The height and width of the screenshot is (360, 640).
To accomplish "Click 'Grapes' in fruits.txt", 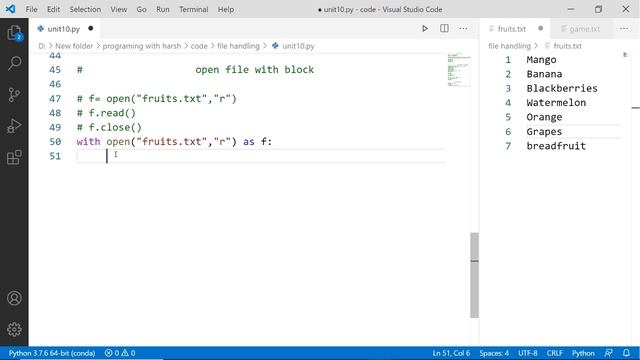I will point(544,132).
